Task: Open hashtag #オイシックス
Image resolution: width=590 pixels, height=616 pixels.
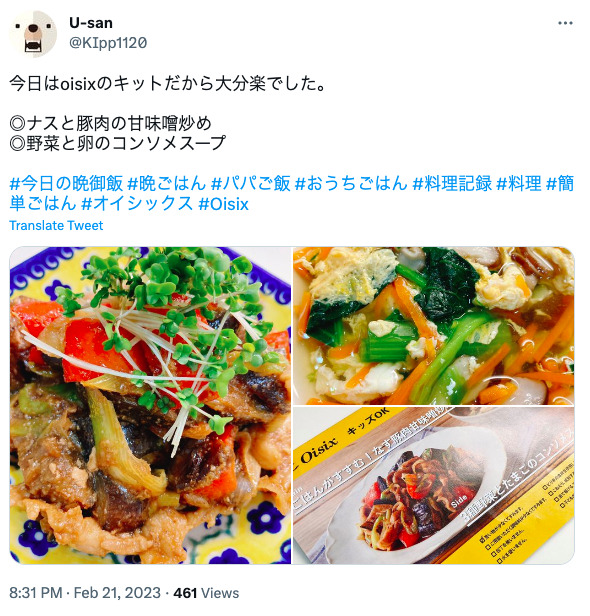Action: (137, 204)
